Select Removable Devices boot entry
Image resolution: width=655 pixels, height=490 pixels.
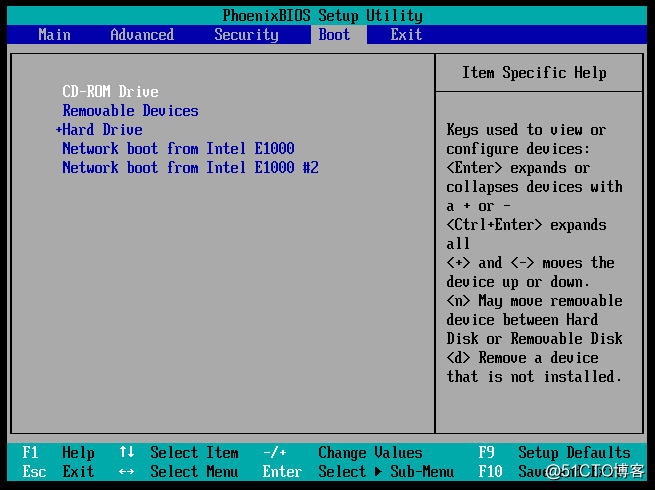pyautogui.click(x=130, y=110)
